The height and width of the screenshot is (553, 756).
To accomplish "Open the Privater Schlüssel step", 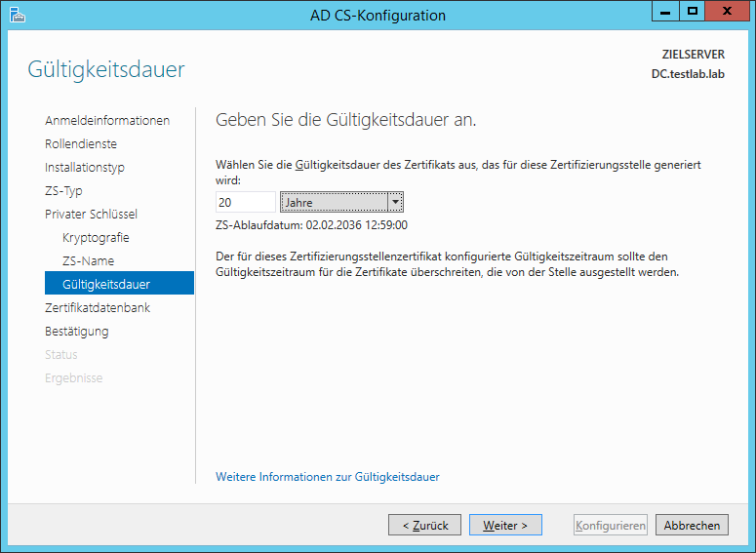I will (x=91, y=214).
